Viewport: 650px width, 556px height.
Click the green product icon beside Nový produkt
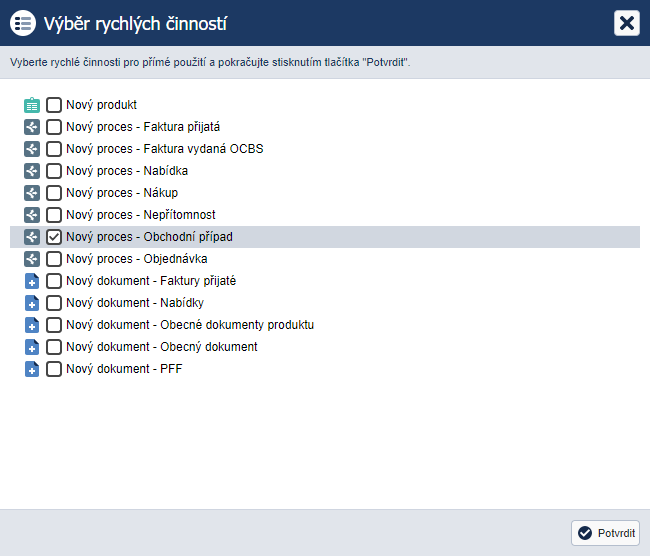[32, 105]
